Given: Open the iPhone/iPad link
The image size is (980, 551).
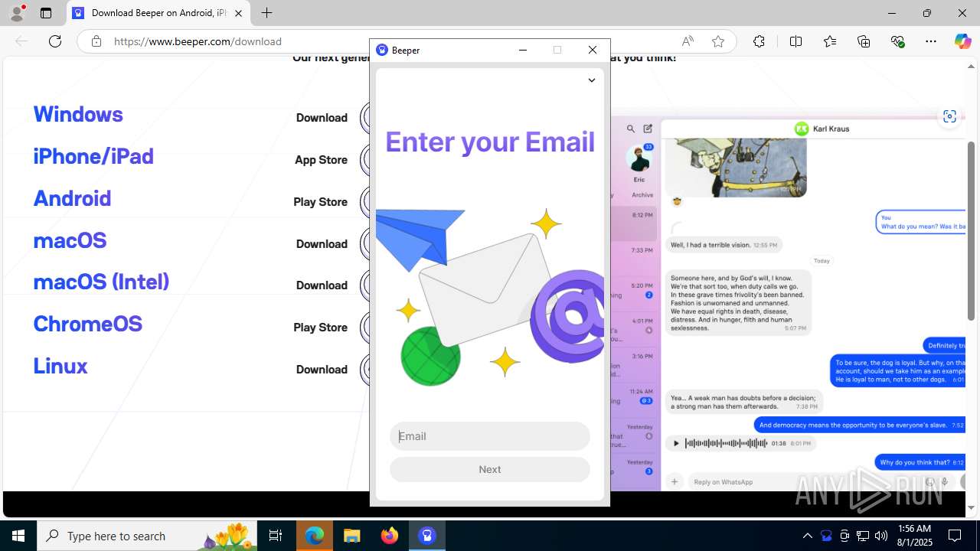Looking at the screenshot, I should tap(93, 156).
